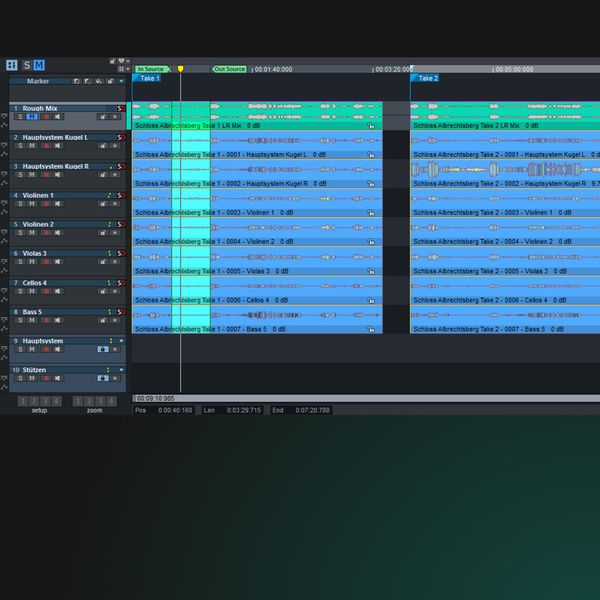The image size is (600, 600).
Task: Click the star FX icon on Violas 3 track
Action: tap(115, 262)
